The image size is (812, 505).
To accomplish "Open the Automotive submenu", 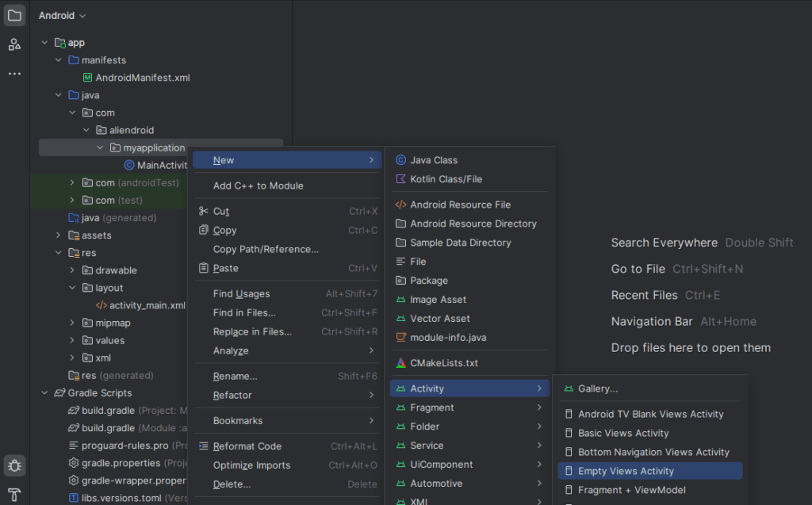I will 469,484.
